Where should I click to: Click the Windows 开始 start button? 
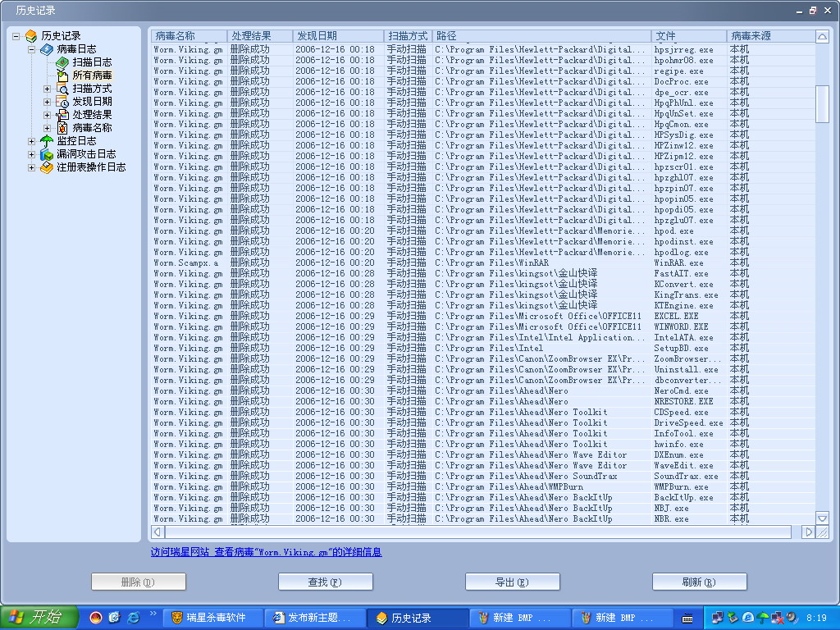click(39, 618)
